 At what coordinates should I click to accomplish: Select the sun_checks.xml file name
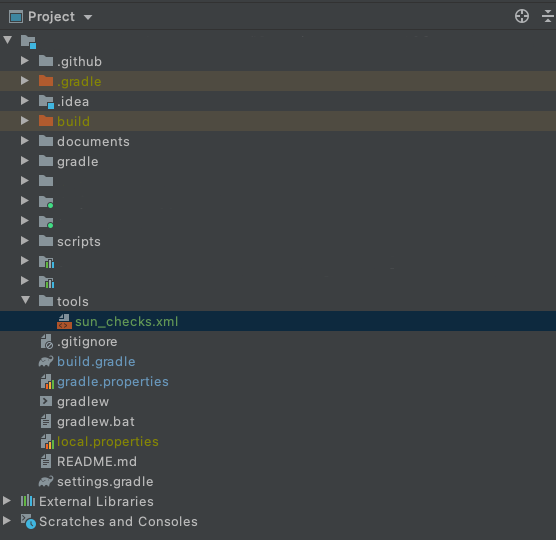tap(127, 322)
